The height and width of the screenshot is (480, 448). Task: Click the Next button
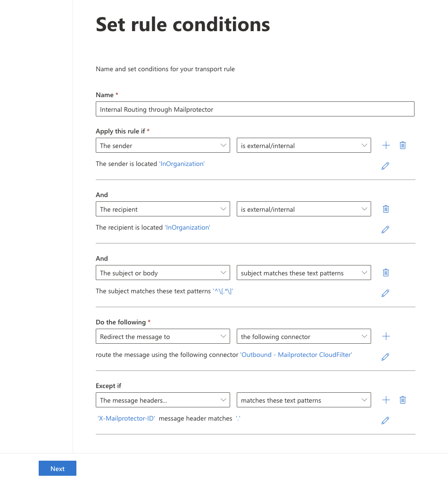point(58,469)
